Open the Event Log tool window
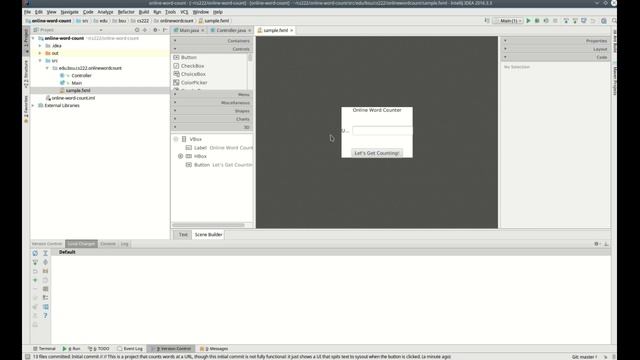Screen dimensions: 640x360 pos(130,349)
